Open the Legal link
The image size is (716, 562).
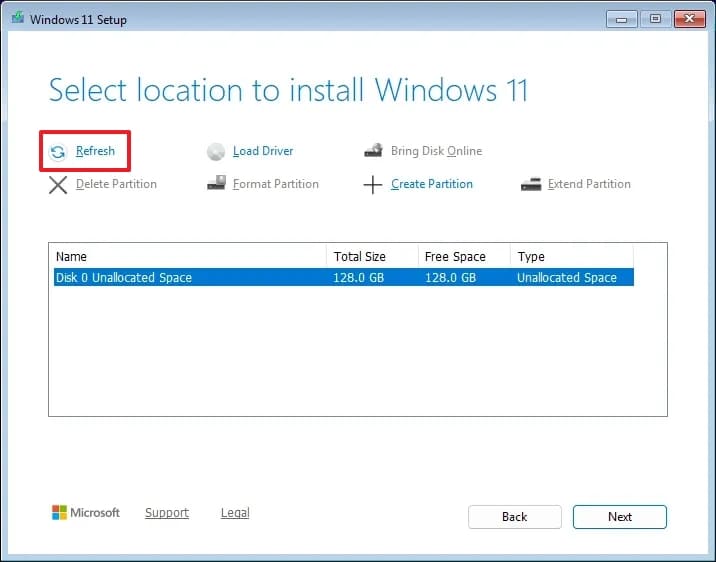click(x=235, y=513)
